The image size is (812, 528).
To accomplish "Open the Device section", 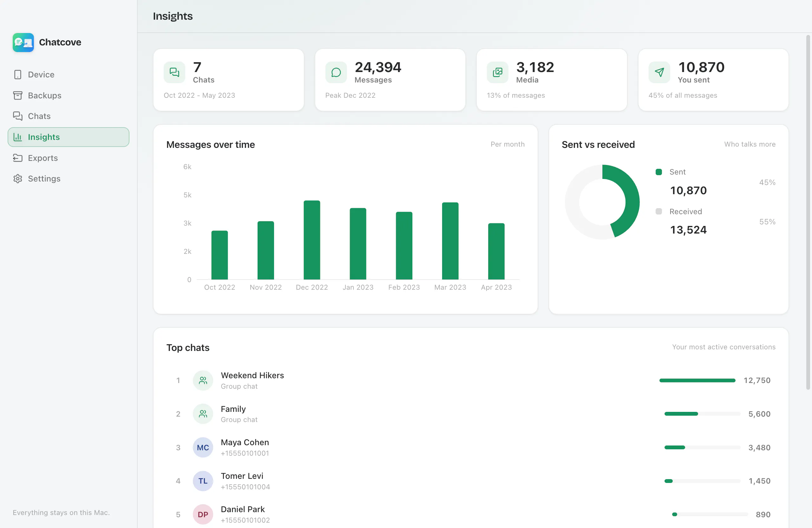I will [x=69, y=74].
